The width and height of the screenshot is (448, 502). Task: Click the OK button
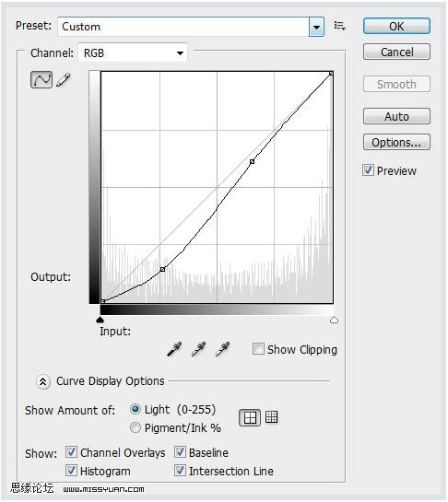[396, 27]
